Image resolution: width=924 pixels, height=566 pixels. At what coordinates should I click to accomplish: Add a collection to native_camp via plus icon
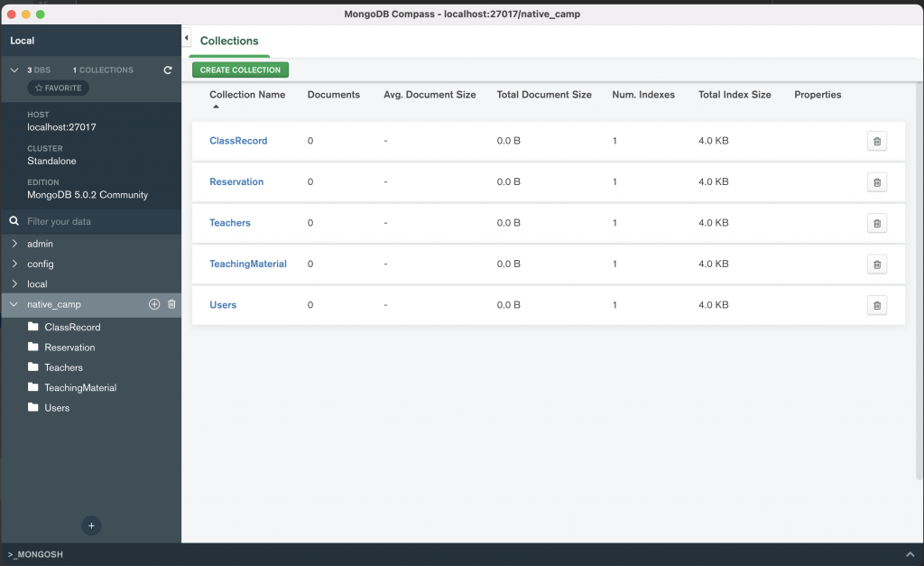click(154, 304)
